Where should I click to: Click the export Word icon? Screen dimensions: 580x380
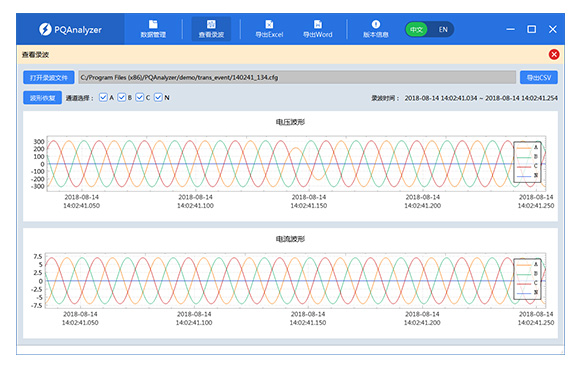[x=318, y=24]
